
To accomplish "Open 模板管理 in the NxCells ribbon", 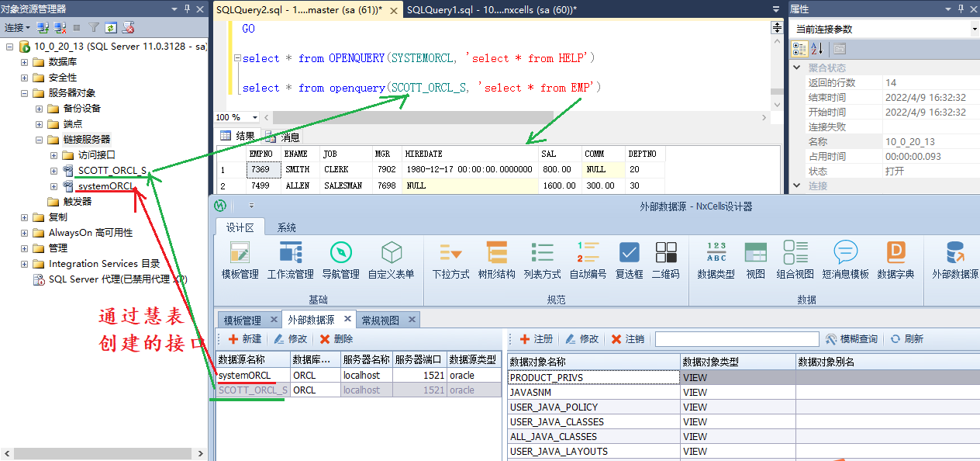I will tap(240, 260).
